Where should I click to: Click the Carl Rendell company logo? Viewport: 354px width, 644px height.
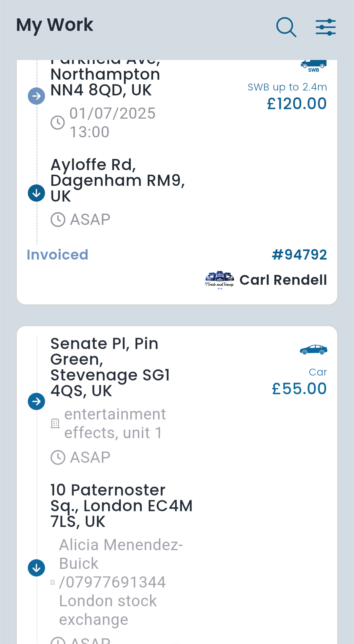pos(219,280)
